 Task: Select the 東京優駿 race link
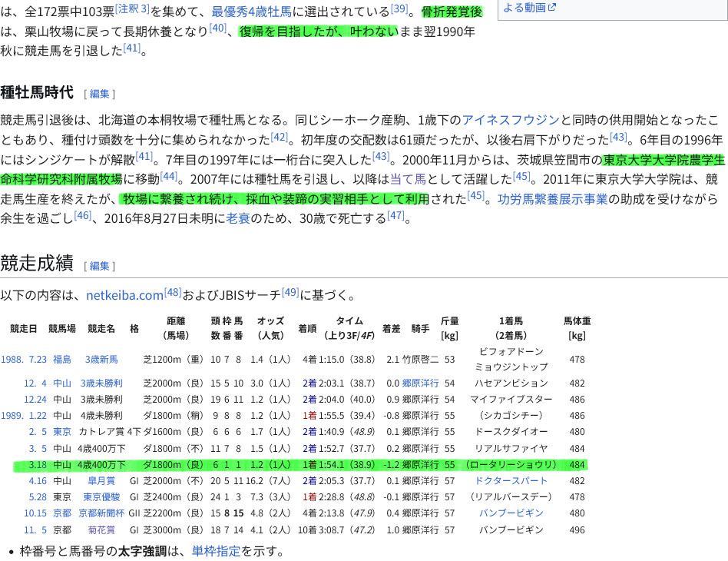[x=102, y=496]
